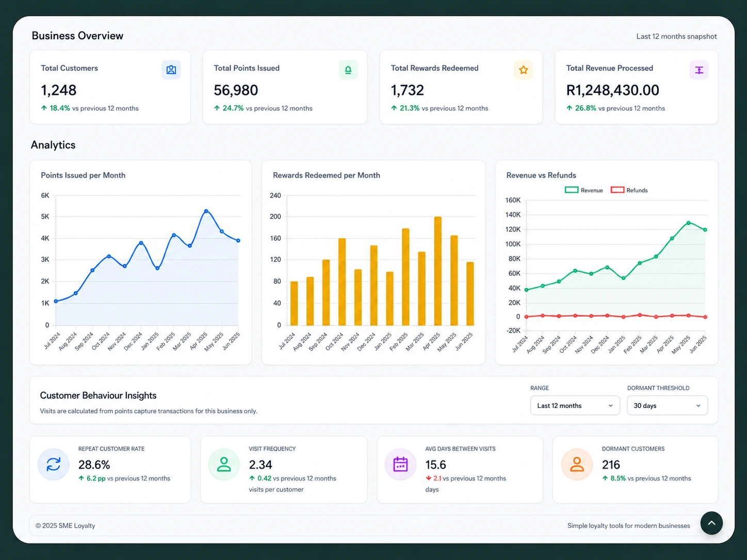Click the Repeat Customer Rate refresh icon
This screenshot has width=747, height=560.
[x=54, y=465]
